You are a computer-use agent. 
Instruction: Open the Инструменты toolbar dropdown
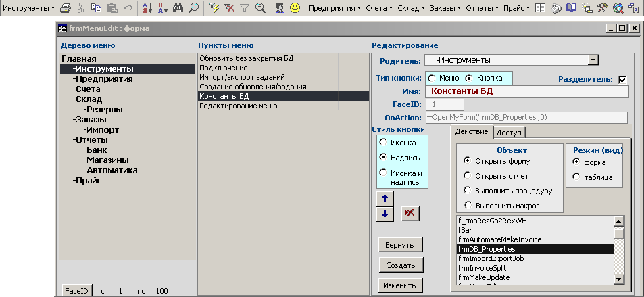(x=29, y=8)
